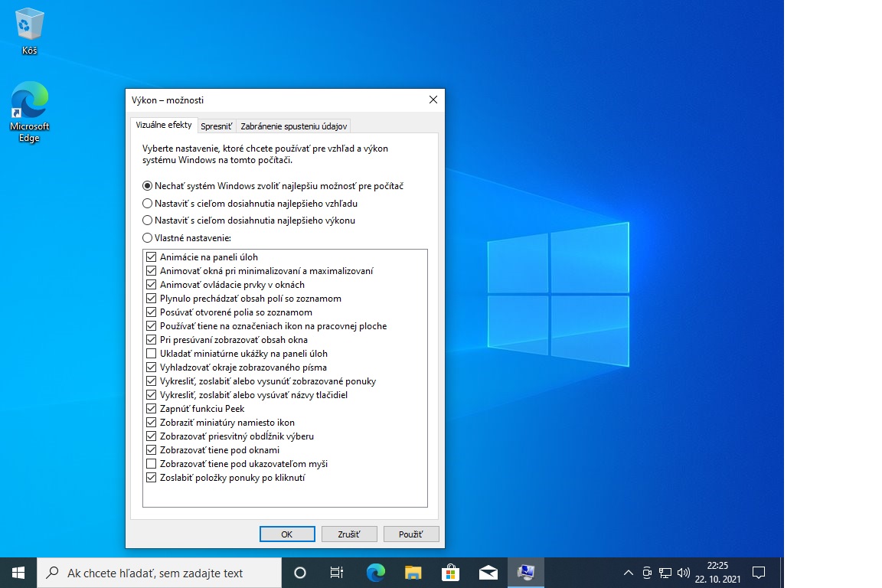Click the Windows Start button

click(18, 573)
